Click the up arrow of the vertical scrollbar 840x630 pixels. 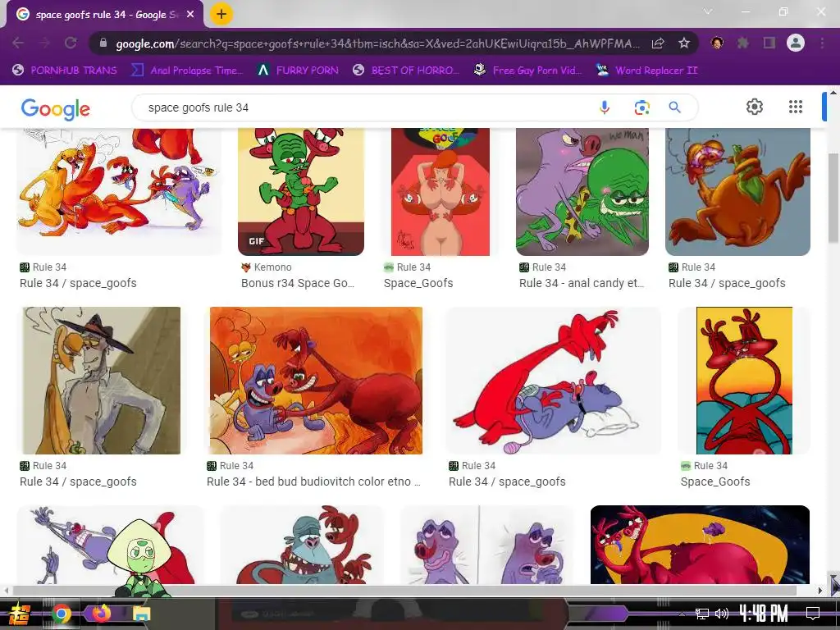[833, 93]
